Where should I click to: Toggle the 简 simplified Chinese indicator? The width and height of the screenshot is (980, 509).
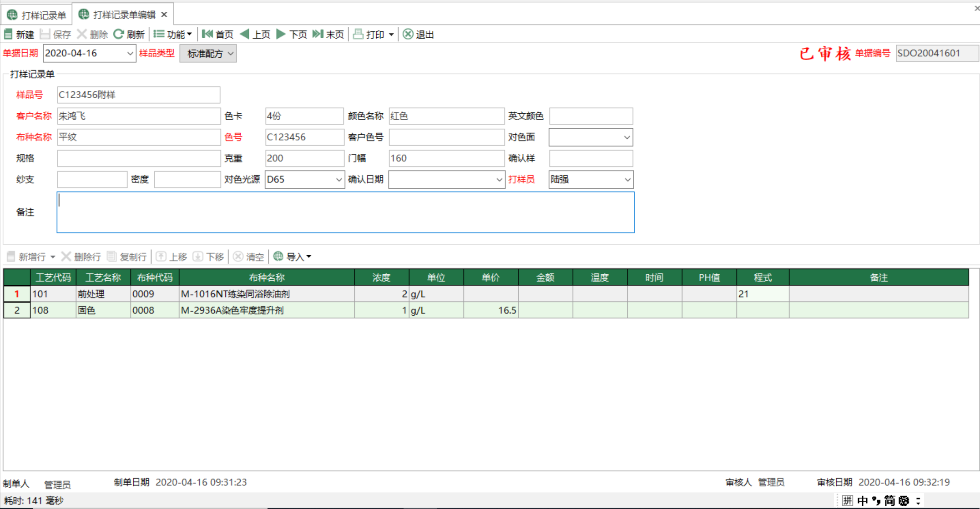[x=889, y=501]
